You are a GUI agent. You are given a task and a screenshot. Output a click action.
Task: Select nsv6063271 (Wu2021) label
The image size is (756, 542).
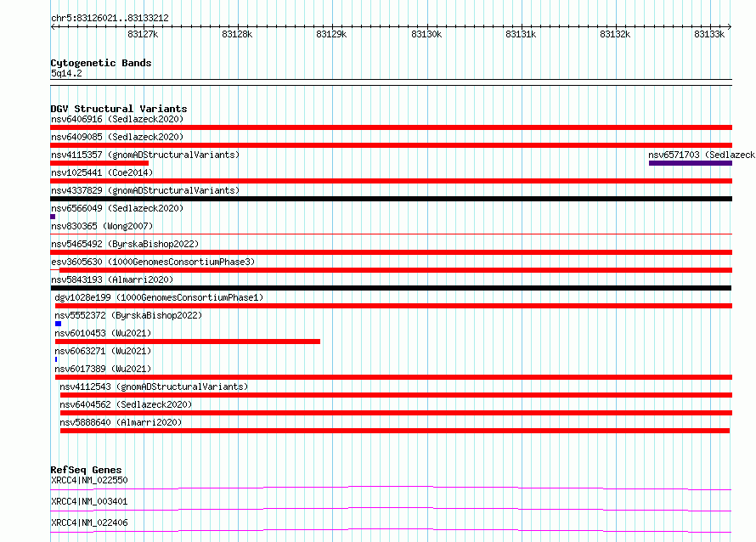coord(103,351)
